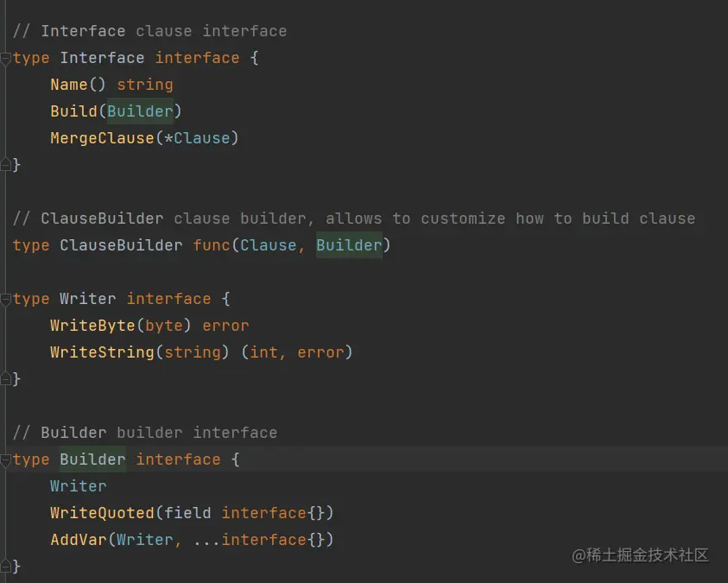Collapse the 'type Builder interface' fold marker
Viewport: 728px width, 583px height.
click(5, 460)
